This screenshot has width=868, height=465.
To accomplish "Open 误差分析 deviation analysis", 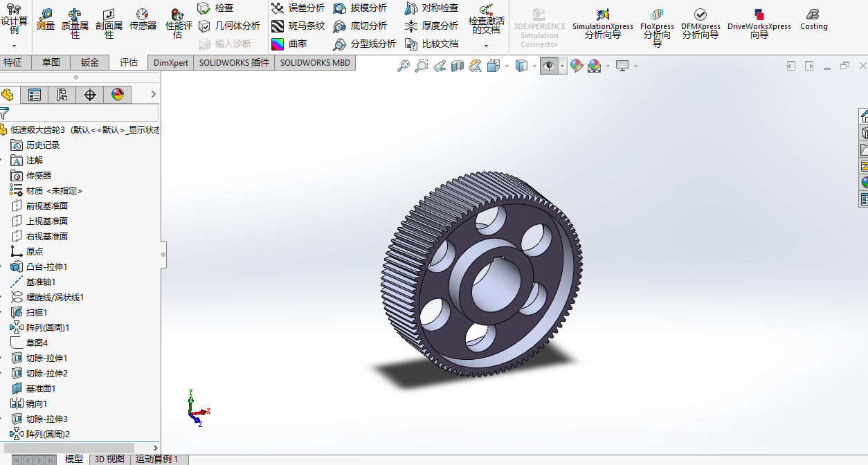I will click(x=298, y=8).
